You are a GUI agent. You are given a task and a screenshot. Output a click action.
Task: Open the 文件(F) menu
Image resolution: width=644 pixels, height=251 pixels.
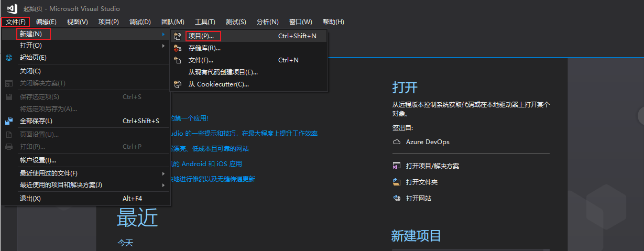click(15, 22)
